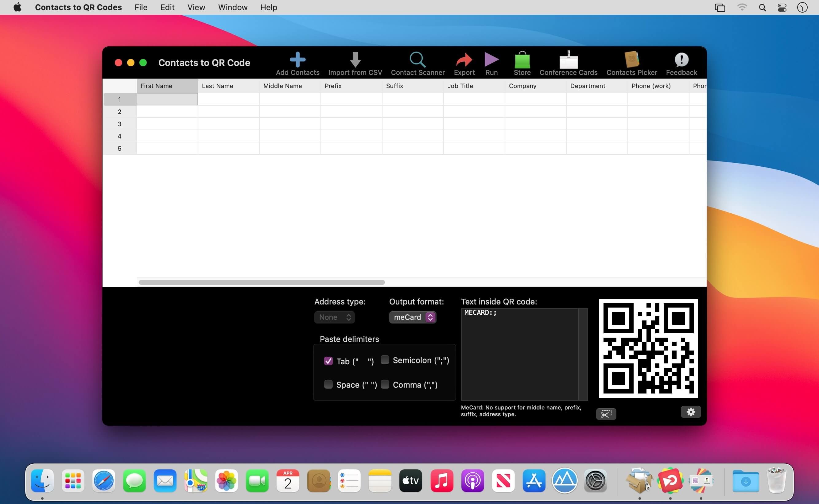Viewport: 819px width, 504px height.
Task: Click the Feedback exclamation icon
Action: coord(681,60)
